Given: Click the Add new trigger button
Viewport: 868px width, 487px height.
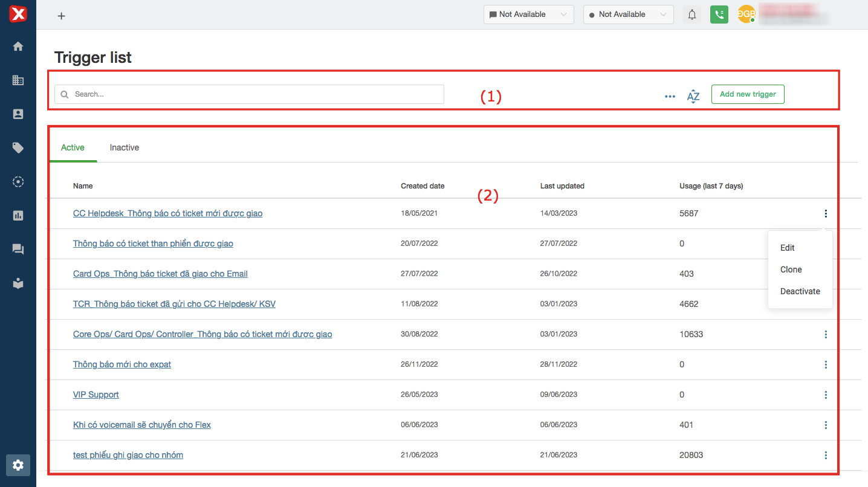Looking at the screenshot, I should (x=748, y=94).
